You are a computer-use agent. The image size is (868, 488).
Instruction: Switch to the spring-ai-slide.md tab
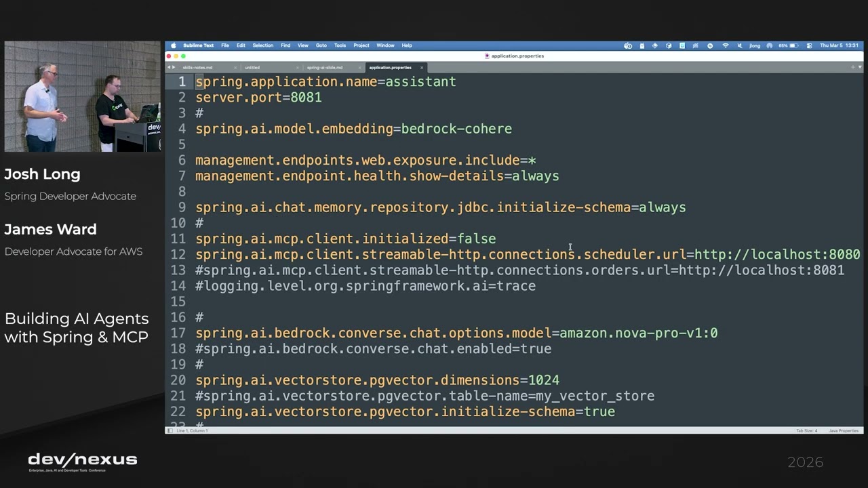pyautogui.click(x=325, y=68)
